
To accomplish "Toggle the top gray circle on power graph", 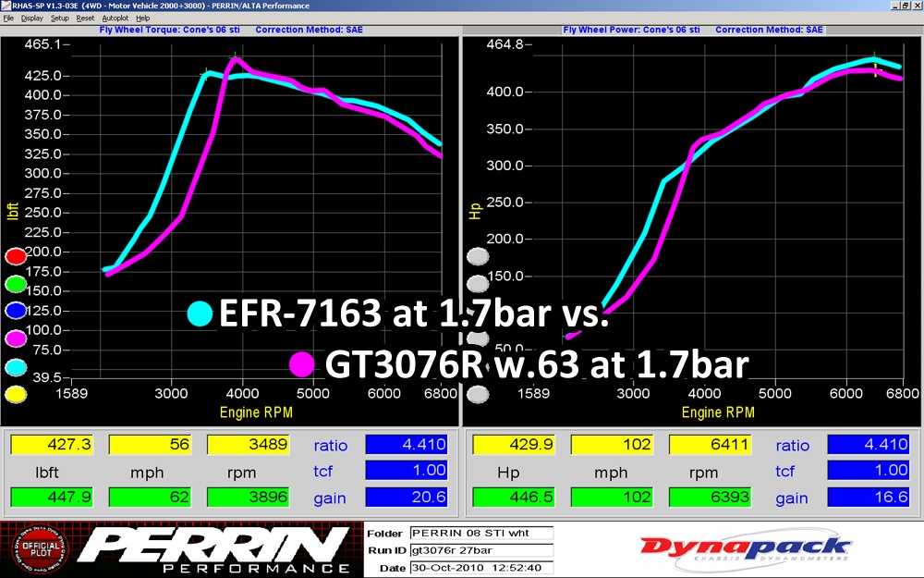I will pyautogui.click(x=478, y=256).
